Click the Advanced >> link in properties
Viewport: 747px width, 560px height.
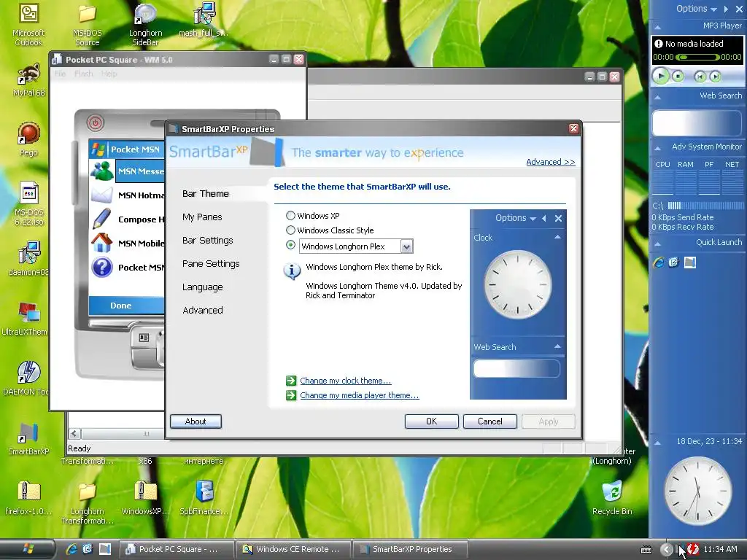[550, 162]
